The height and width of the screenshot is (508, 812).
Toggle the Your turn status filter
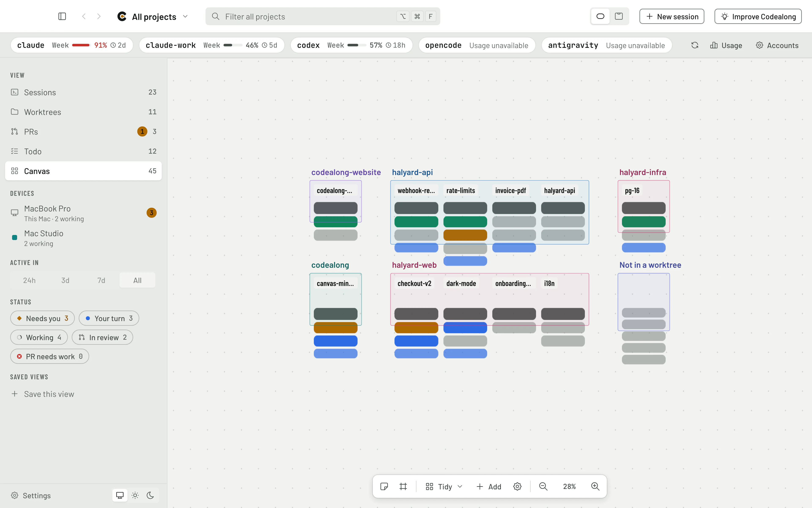coord(109,318)
